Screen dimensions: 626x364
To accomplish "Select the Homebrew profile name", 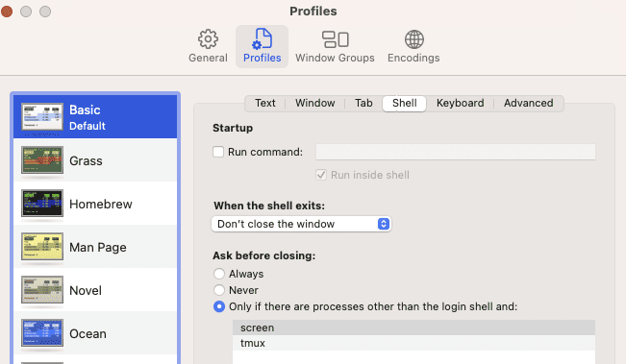I will coord(101,205).
